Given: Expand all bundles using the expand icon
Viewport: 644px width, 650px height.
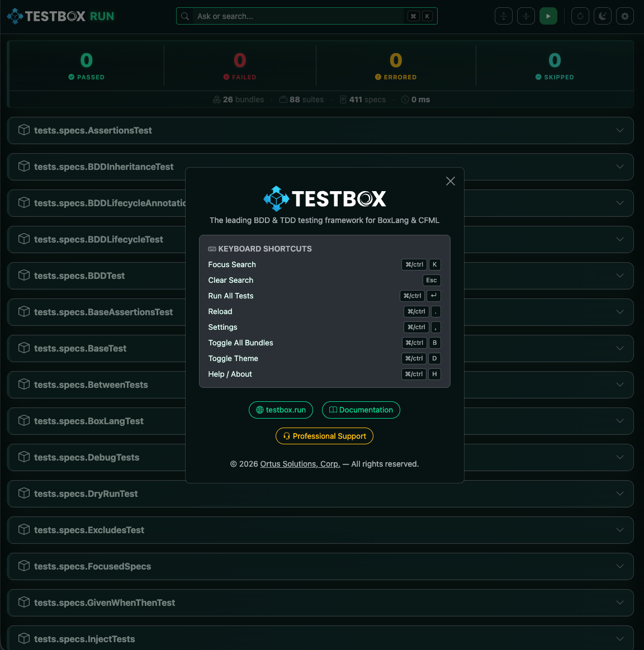Looking at the screenshot, I should (503, 16).
